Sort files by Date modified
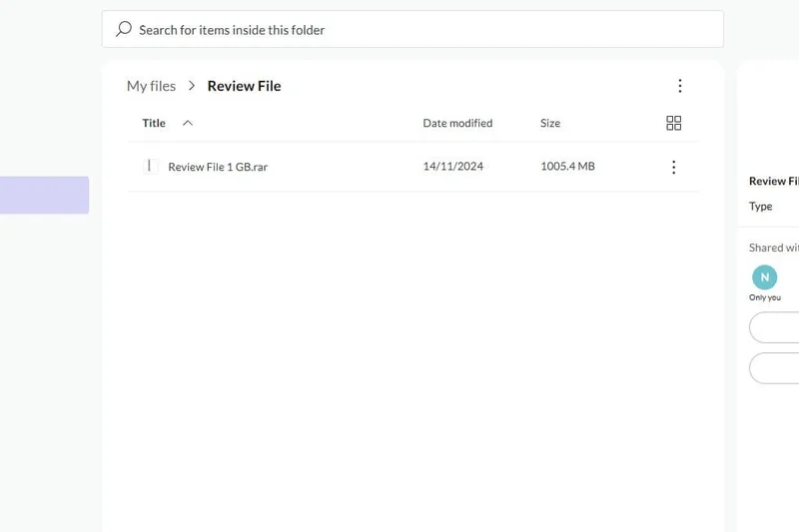 457,123
